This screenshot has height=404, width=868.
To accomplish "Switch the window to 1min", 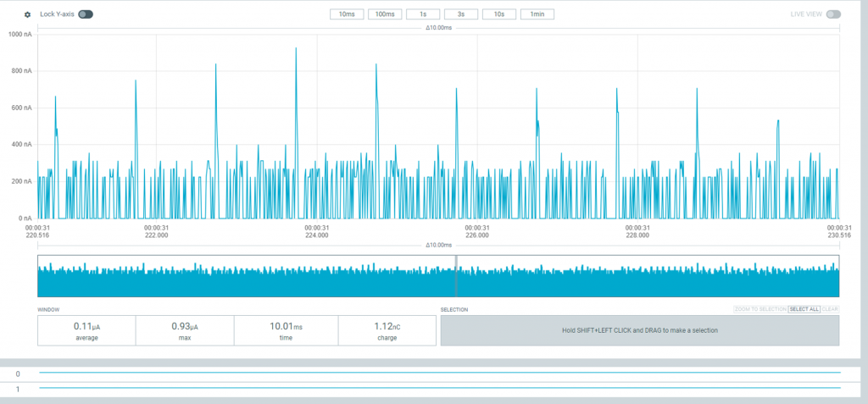I will click(537, 14).
